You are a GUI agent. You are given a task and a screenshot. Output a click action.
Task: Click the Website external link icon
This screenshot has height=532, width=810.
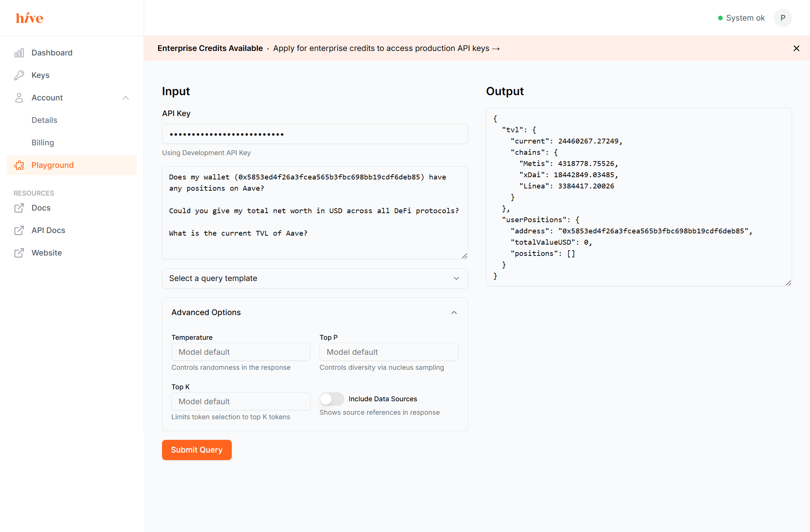19,253
